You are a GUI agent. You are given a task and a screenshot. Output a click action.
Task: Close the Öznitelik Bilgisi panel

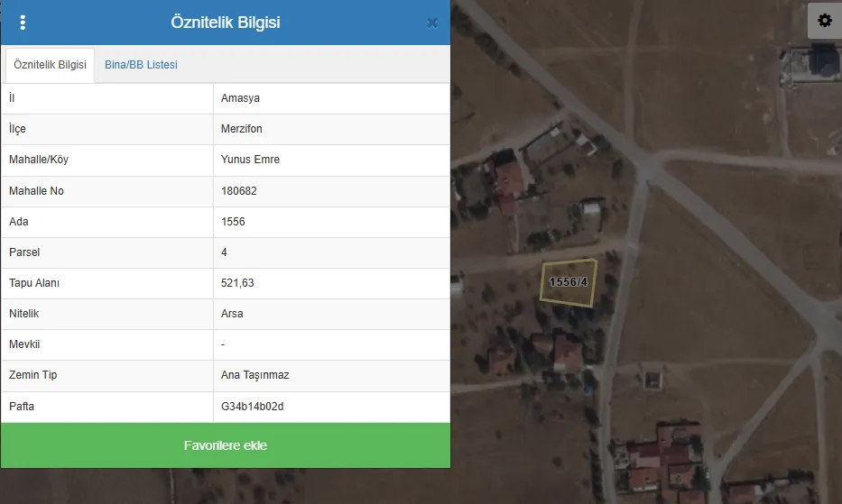432,23
